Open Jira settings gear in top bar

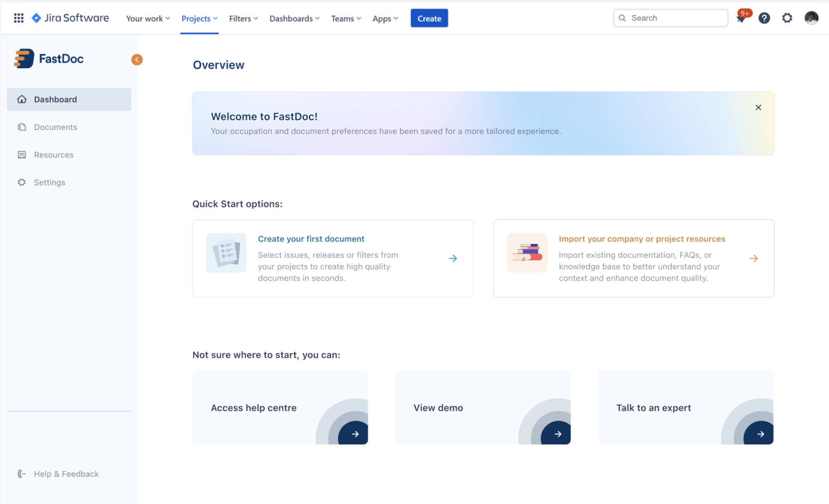point(787,18)
